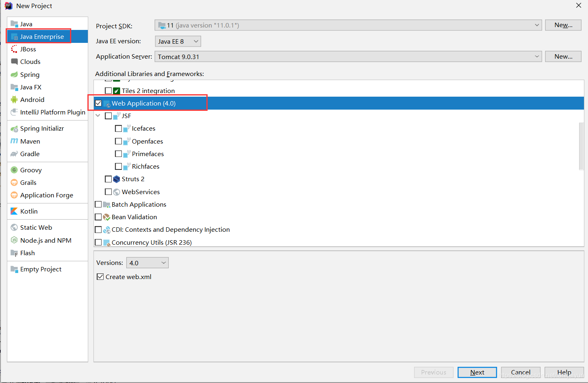
Task: Click the CDI dependency injection icon
Action: pos(106,230)
